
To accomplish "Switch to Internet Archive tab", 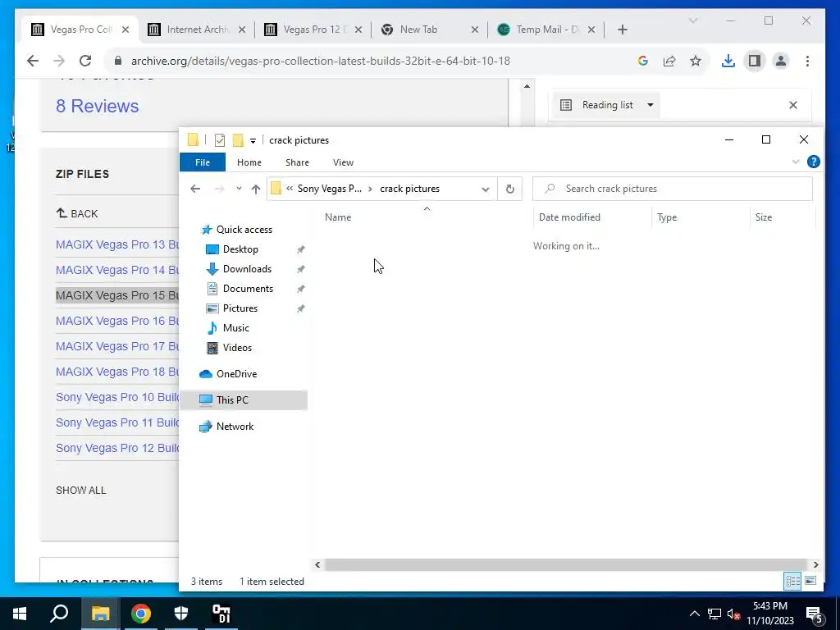I will point(197,30).
